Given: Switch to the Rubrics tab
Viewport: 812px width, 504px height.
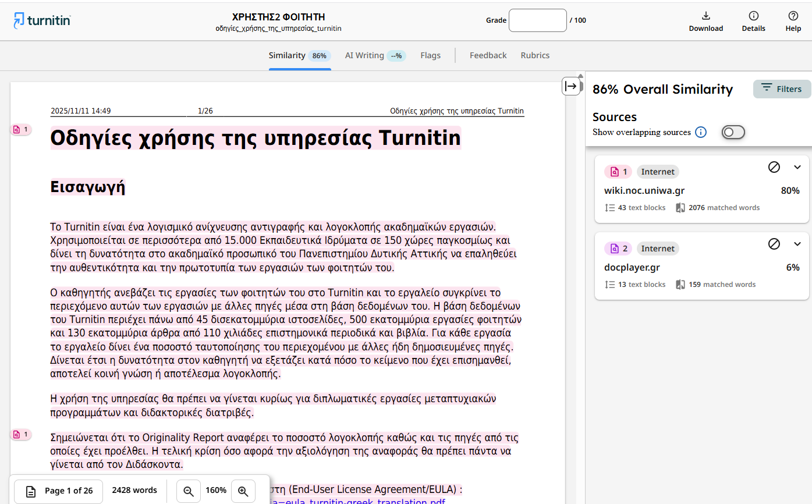Looking at the screenshot, I should click(x=535, y=56).
